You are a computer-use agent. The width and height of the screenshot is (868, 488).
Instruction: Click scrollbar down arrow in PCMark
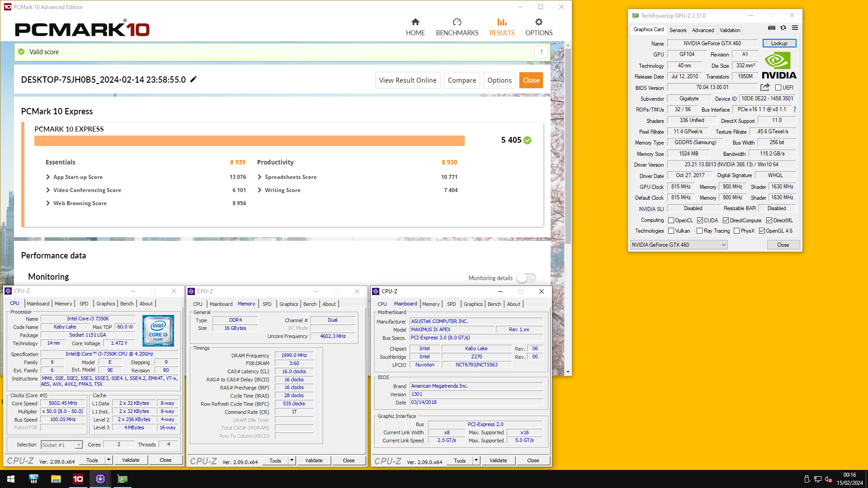568,372
